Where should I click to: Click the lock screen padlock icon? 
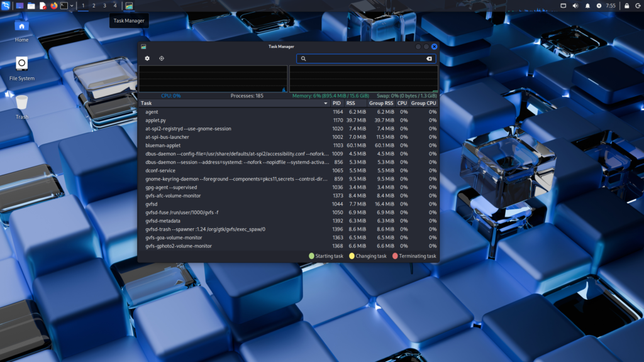click(626, 6)
